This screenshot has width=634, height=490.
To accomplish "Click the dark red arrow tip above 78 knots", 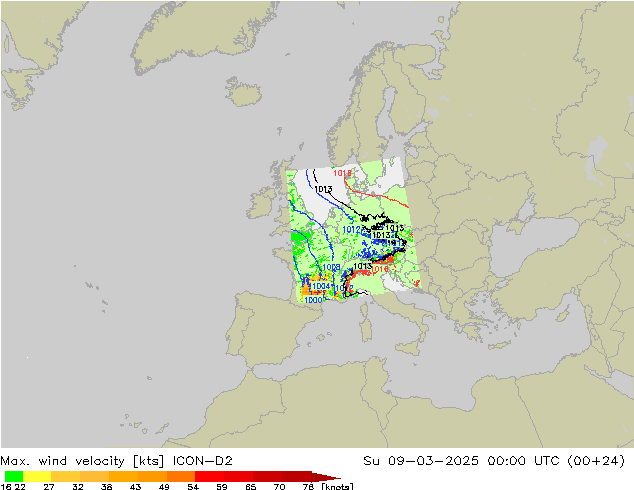I will [326, 476].
